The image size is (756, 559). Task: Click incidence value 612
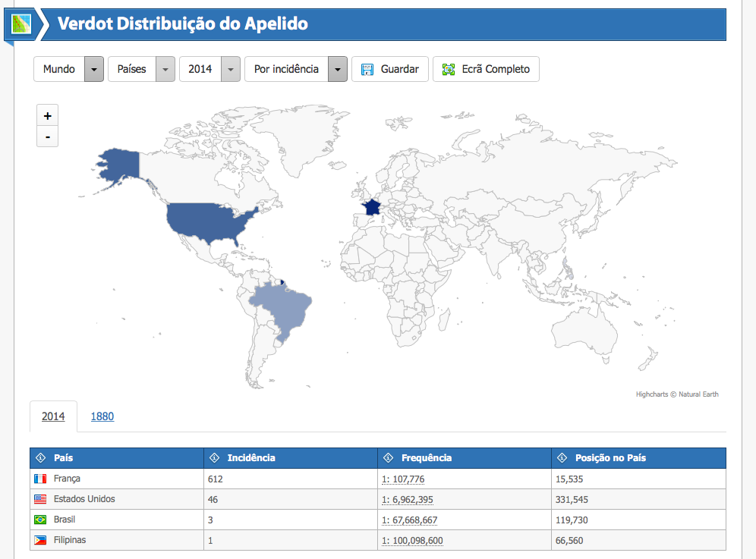[x=215, y=479]
